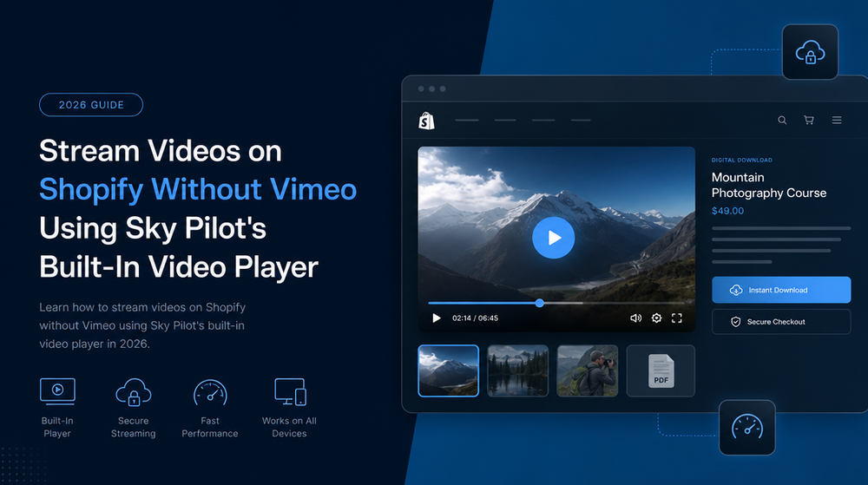Select the snowy mountain thumbnail

(449, 370)
